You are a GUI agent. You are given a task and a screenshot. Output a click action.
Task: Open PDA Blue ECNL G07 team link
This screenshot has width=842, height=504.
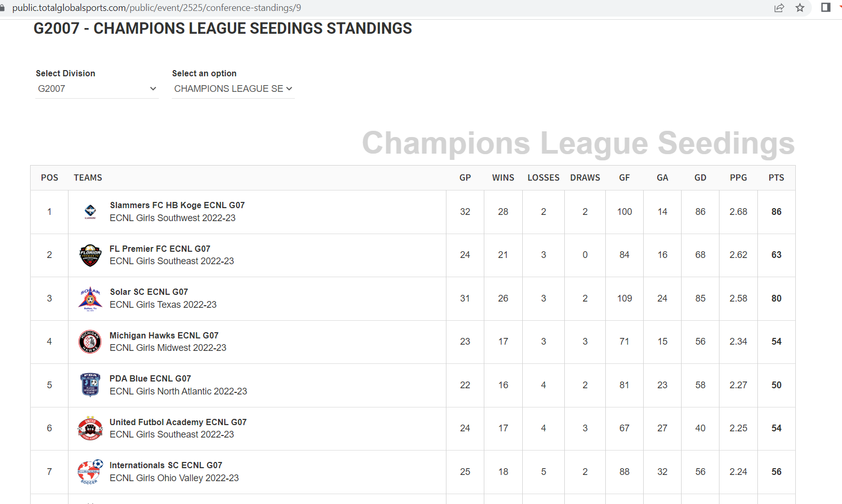click(x=150, y=379)
